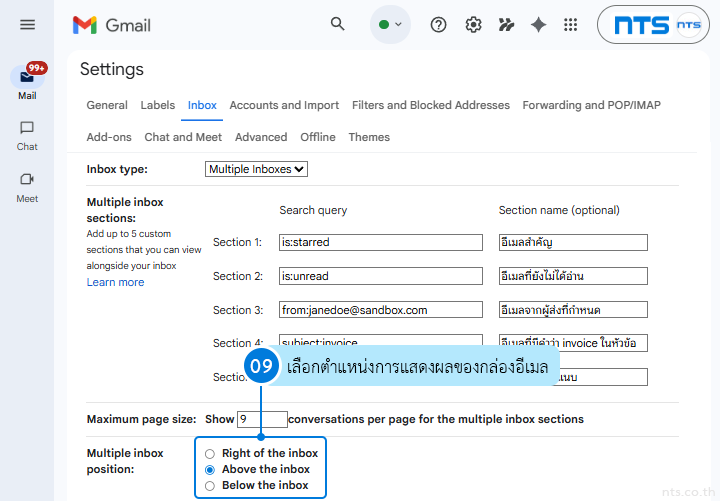Open the Themes settings tab

click(x=369, y=137)
